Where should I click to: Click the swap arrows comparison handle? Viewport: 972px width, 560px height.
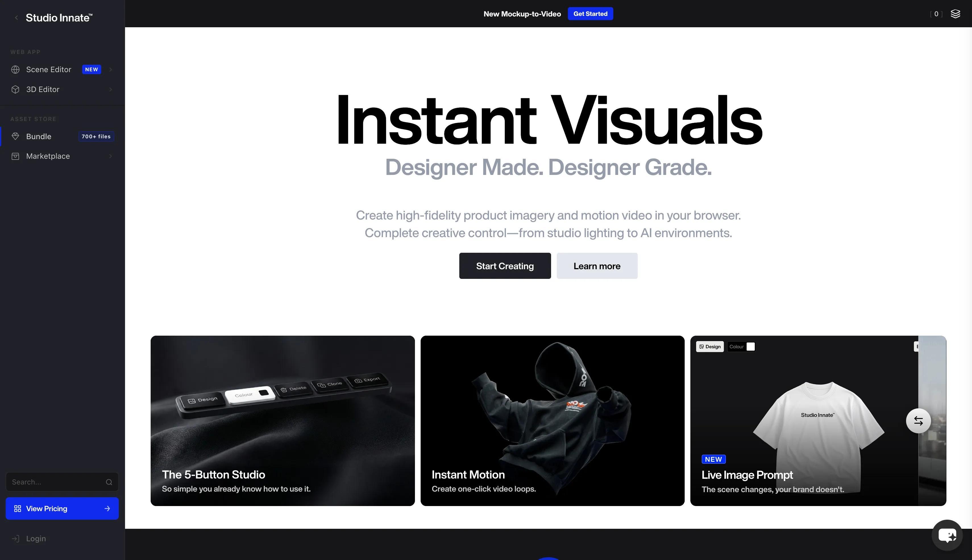(x=918, y=421)
